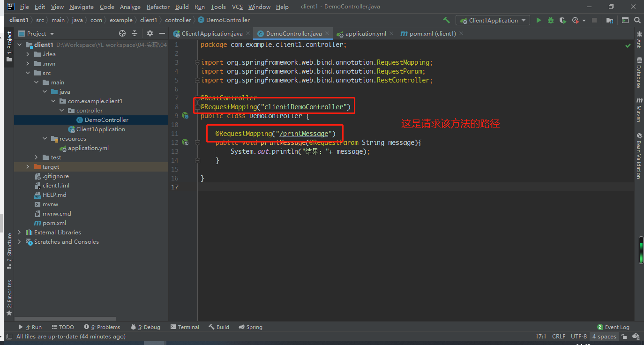This screenshot has width=644, height=345.
Task: Open Project Structure folder icon in toolbar
Action: pos(609,20)
